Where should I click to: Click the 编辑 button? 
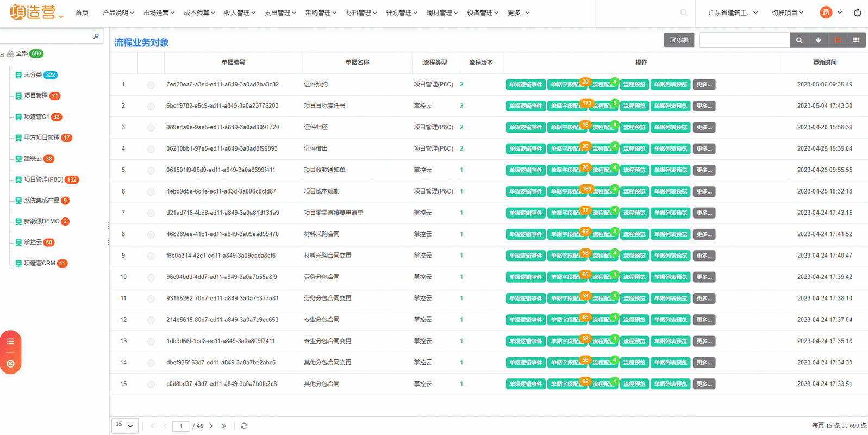click(x=679, y=40)
